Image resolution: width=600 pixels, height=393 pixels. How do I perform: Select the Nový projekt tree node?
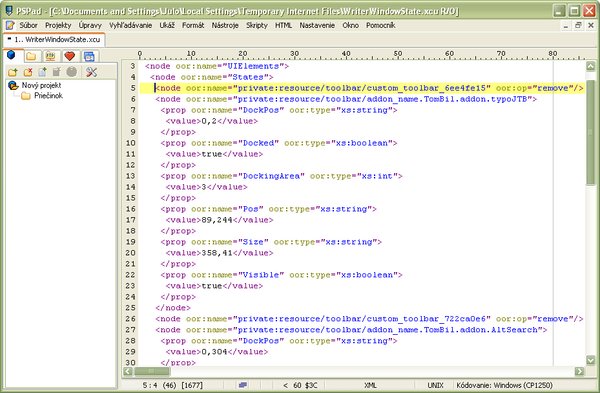[x=41, y=85]
